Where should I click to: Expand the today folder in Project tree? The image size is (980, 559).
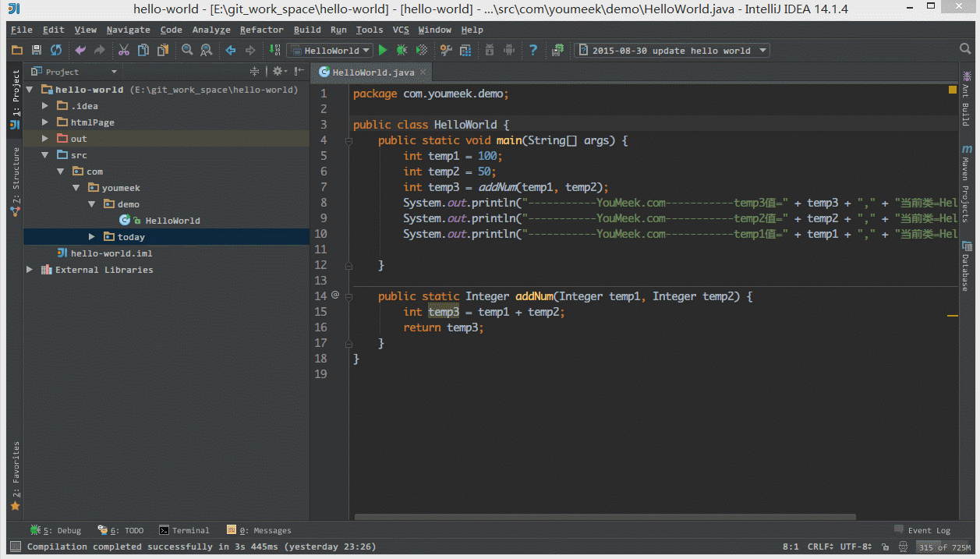click(91, 236)
